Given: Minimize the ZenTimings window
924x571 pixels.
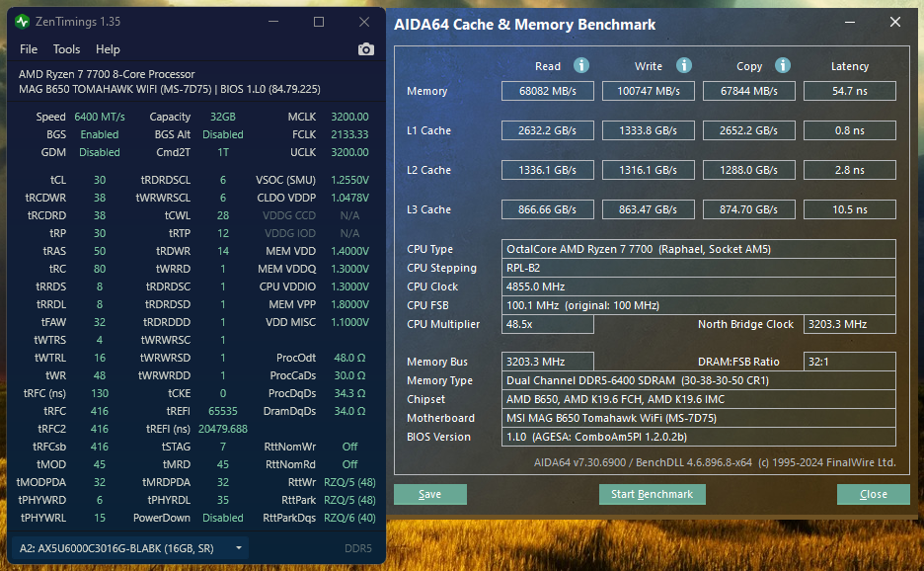Looking at the screenshot, I should [x=273, y=22].
